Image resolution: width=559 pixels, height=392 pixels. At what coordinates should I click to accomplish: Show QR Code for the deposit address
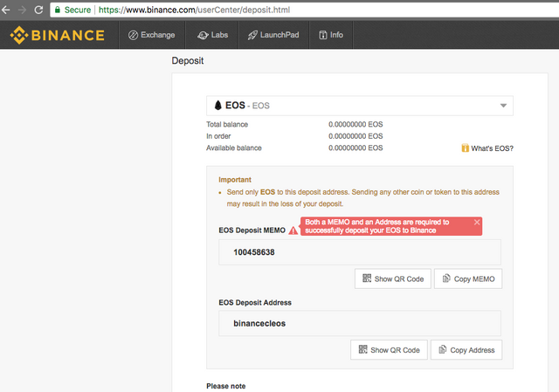pos(389,350)
